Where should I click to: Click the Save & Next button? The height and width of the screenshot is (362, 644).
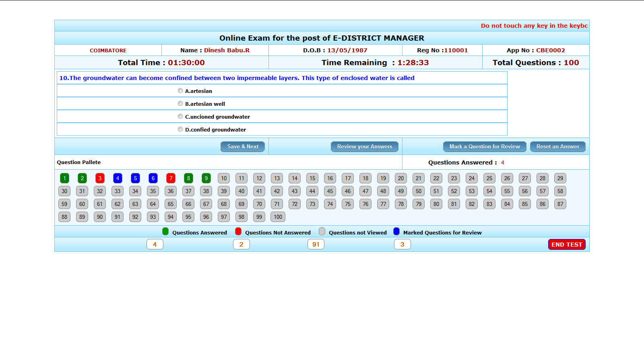click(x=243, y=146)
